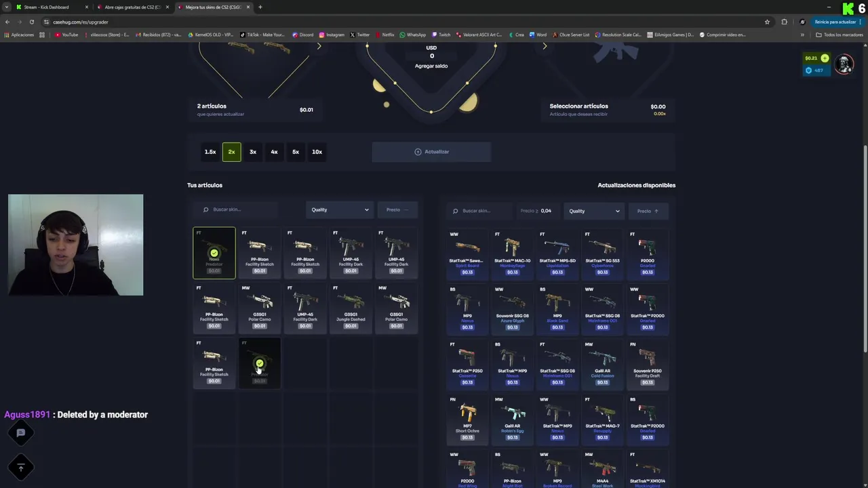Choose MP9 Black Sand upgrade
Image resolution: width=868 pixels, height=488 pixels.
557,309
